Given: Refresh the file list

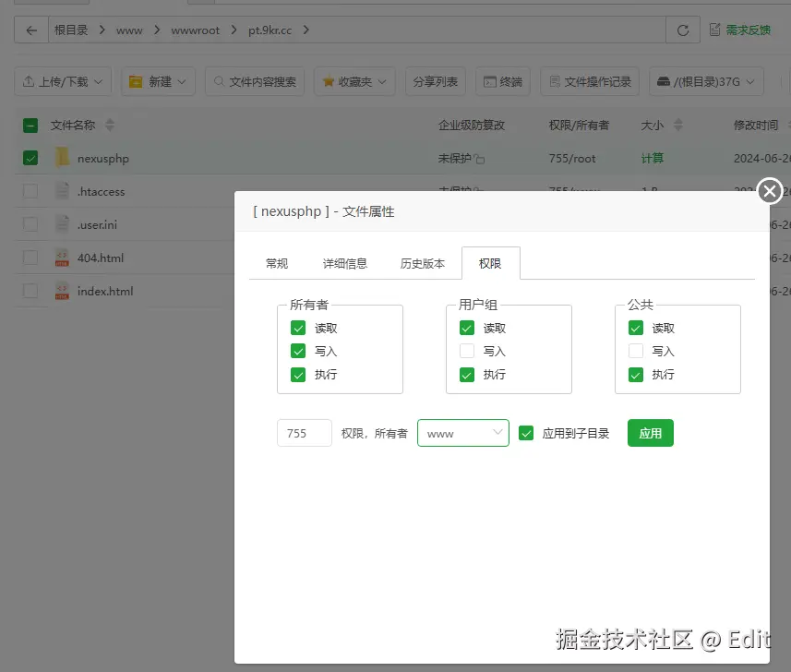Looking at the screenshot, I should pyautogui.click(x=683, y=30).
